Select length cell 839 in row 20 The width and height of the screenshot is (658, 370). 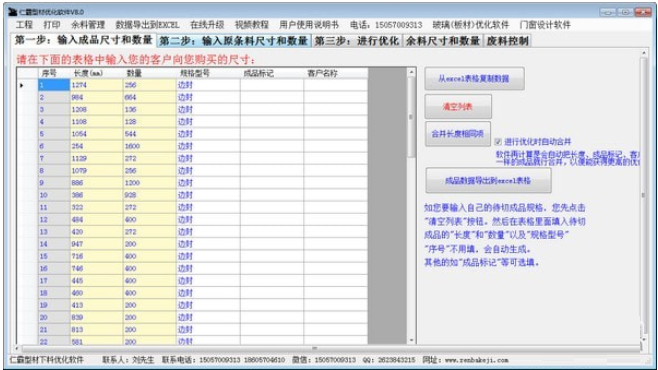tap(97, 317)
